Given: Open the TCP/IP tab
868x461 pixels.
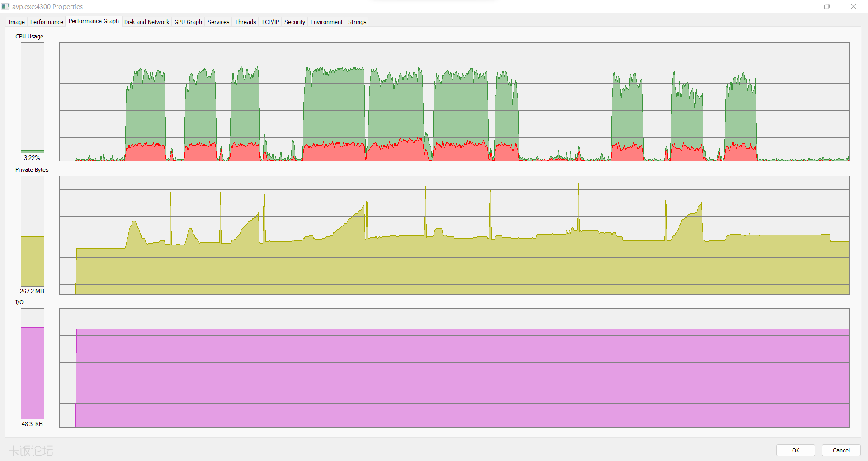Looking at the screenshot, I should [270, 22].
